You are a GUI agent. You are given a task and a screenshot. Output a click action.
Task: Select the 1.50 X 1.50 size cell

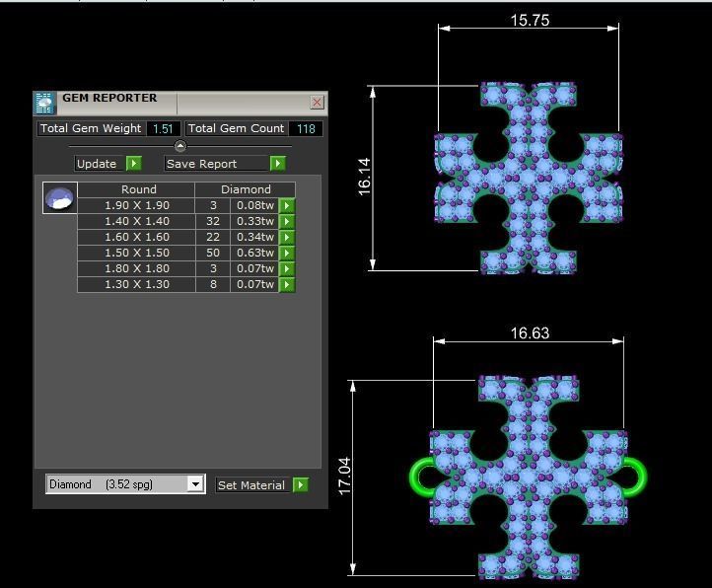[136, 253]
